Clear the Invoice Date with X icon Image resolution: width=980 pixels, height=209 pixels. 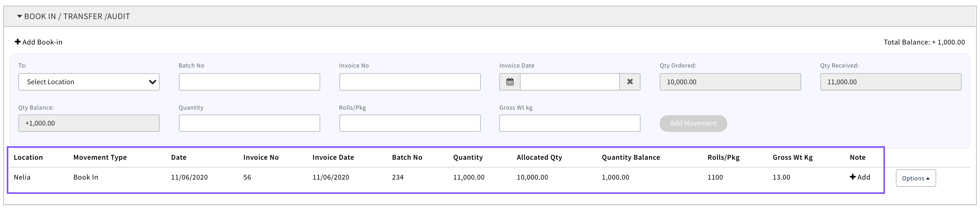(x=630, y=82)
